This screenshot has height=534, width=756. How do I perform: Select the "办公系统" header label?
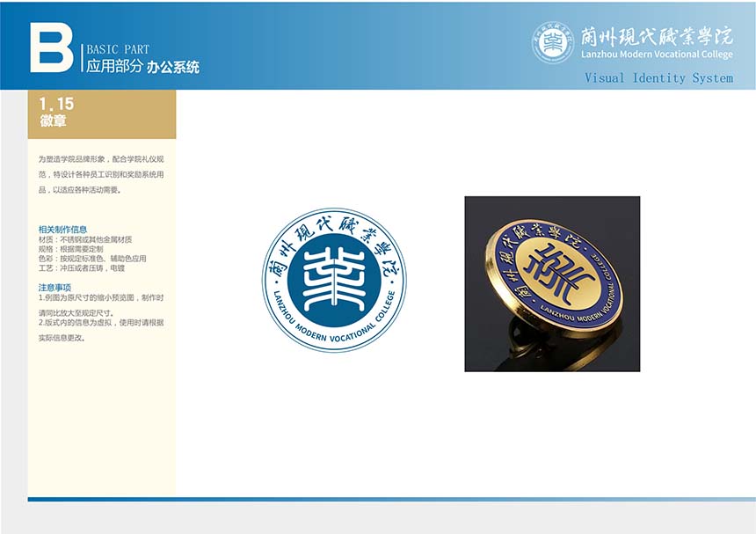[x=173, y=67]
